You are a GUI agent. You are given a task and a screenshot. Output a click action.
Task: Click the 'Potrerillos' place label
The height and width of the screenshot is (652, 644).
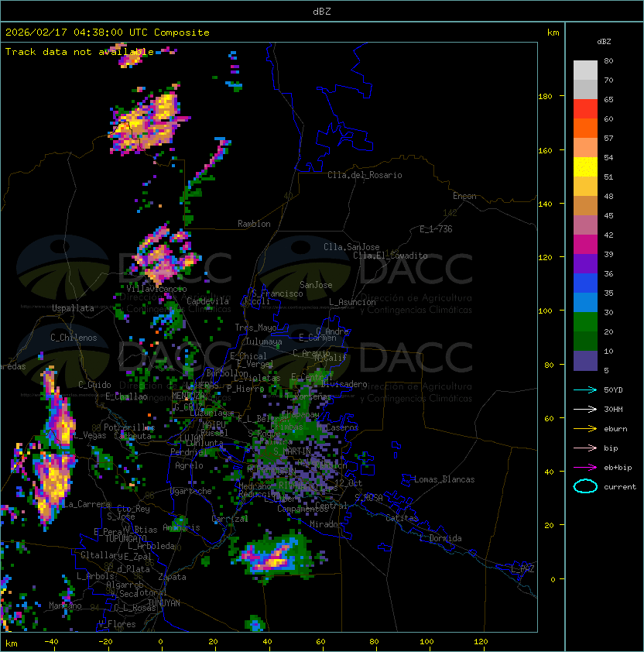(x=129, y=427)
